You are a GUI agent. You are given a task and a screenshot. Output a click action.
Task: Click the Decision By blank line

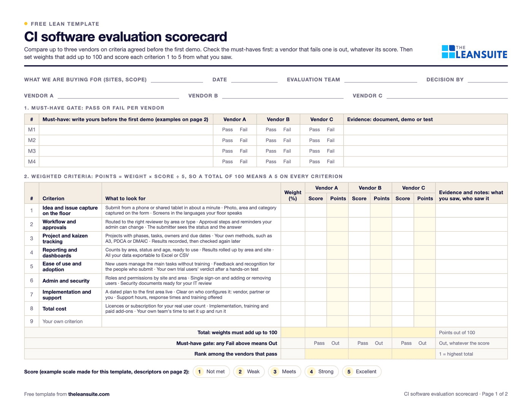(488, 80)
